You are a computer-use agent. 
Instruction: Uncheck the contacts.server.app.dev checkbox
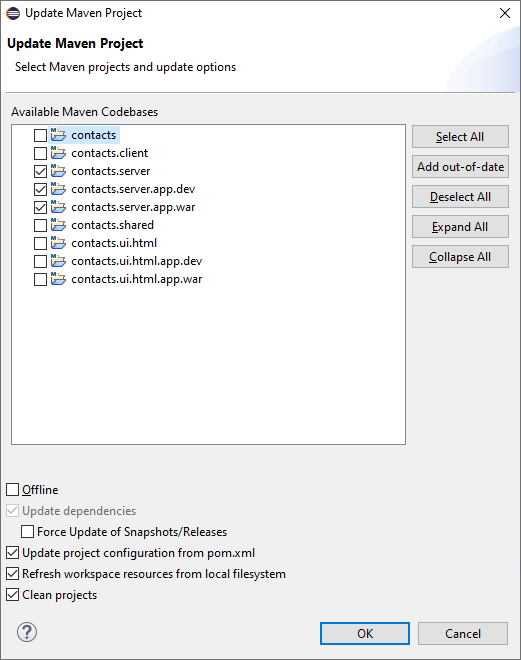point(40,189)
